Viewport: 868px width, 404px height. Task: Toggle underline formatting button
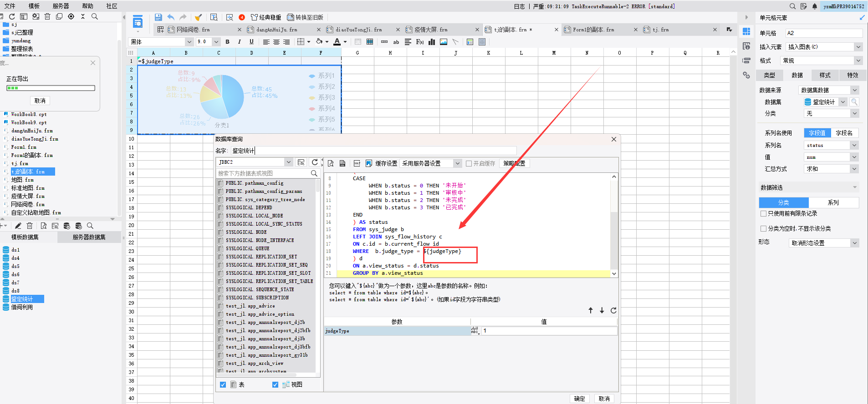coord(251,42)
